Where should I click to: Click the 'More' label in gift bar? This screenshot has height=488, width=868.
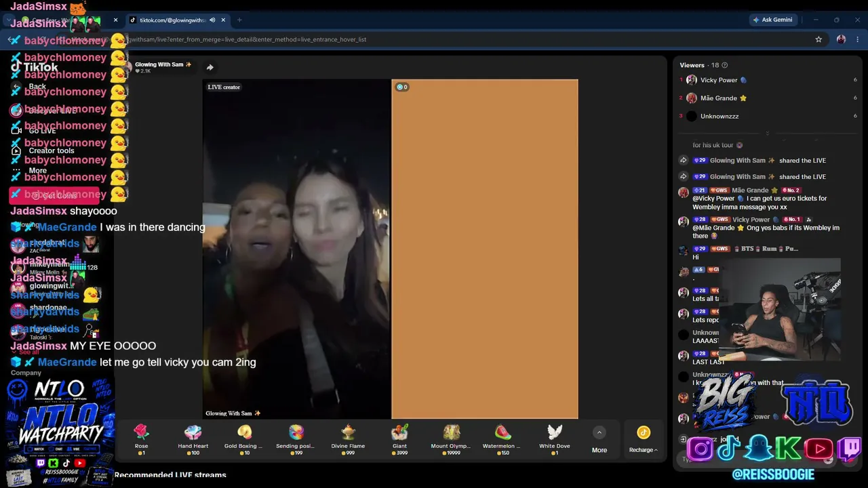coord(599,450)
